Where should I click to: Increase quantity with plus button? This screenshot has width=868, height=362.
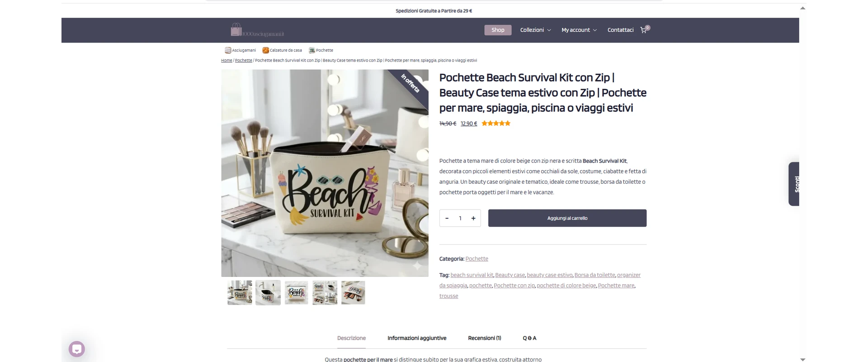[x=473, y=218]
